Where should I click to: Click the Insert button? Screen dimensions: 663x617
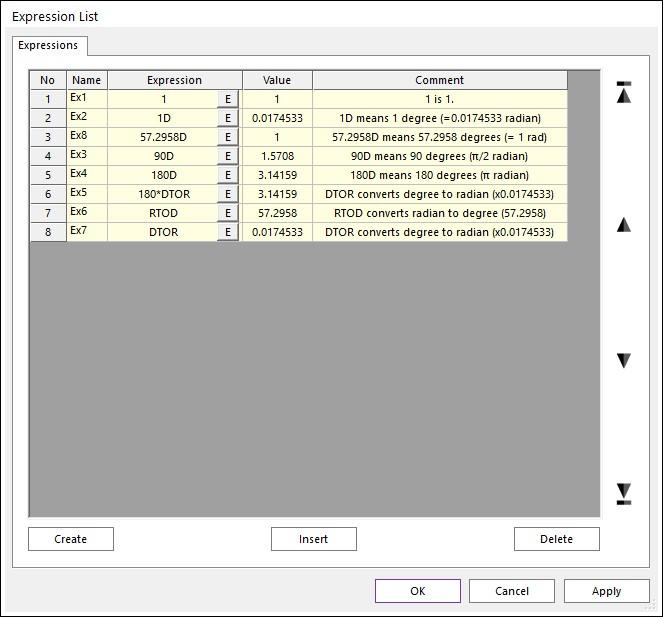click(x=313, y=539)
